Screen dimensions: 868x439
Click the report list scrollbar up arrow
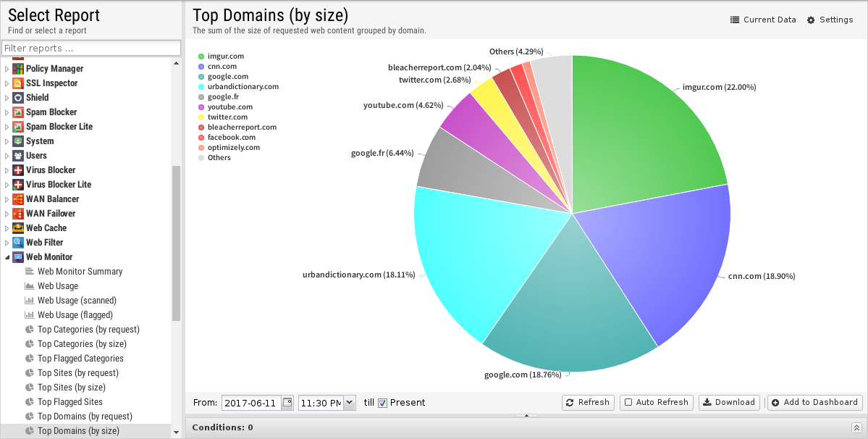(x=176, y=64)
